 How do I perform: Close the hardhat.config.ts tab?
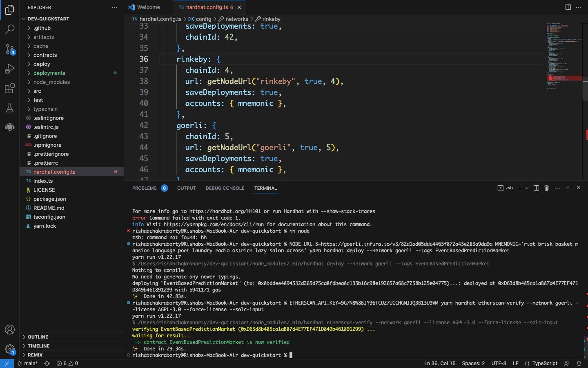pos(239,7)
